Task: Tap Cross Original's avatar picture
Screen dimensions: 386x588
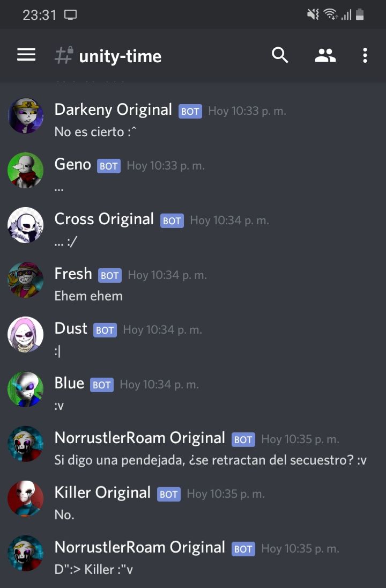Action: (x=26, y=225)
